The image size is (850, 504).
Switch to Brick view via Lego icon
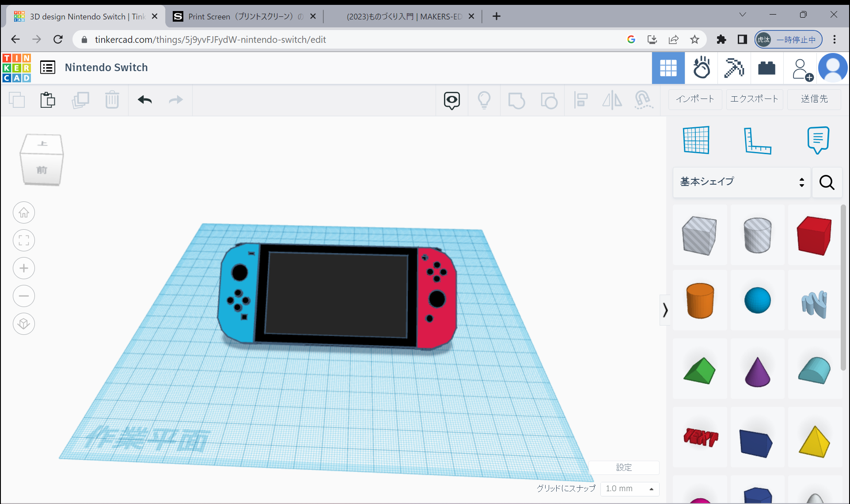pos(767,68)
